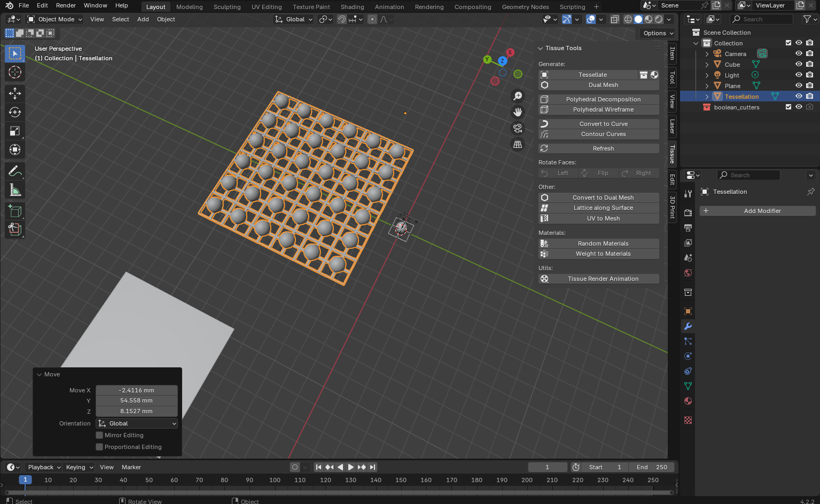Screen dimensions: 820x504
Task: Click Random Materials button
Action: coord(599,243)
